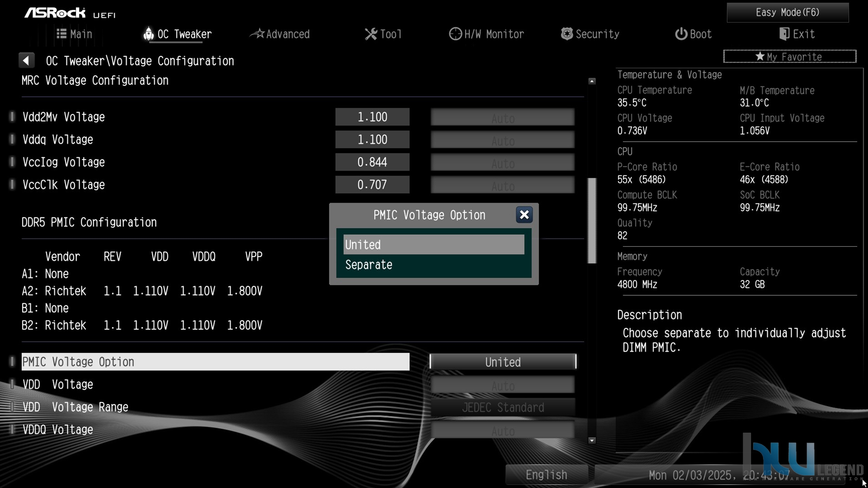Click the VccIog Voltage 0.844 value field
868x488 pixels.
coord(372,162)
